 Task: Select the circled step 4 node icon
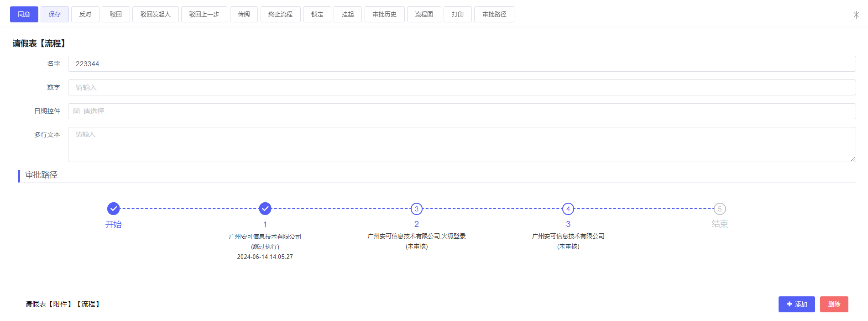(568, 209)
